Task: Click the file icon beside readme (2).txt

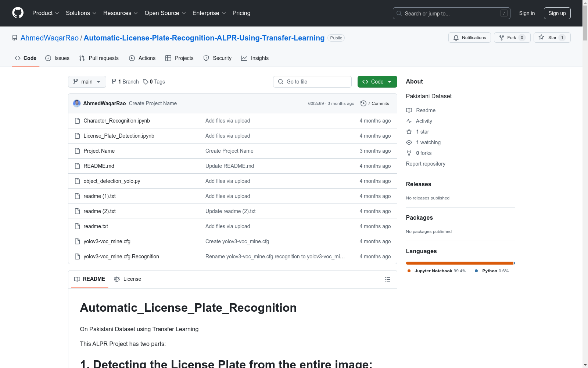Action: coord(77,211)
